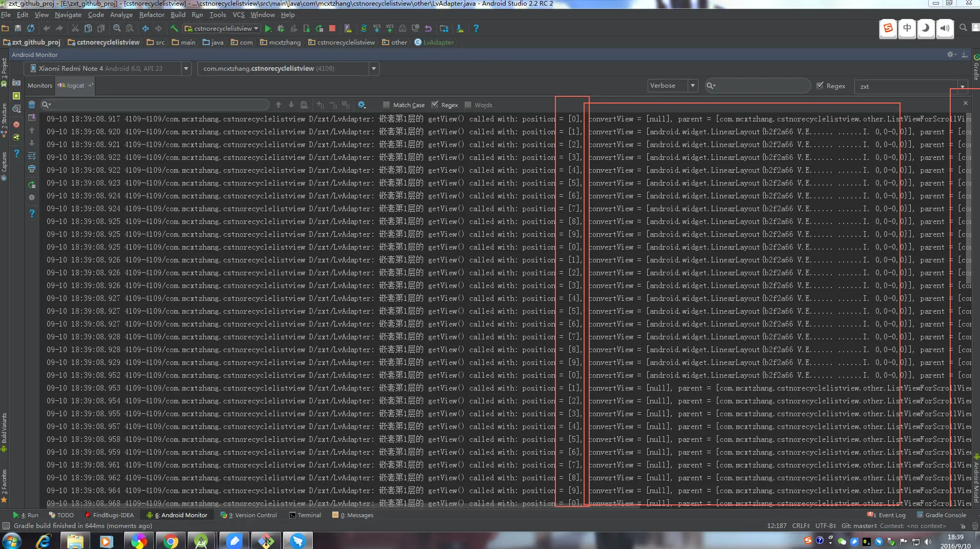Open the Refactor menu
The width and height of the screenshot is (980, 549).
pyautogui.click(x=152, y=15)
